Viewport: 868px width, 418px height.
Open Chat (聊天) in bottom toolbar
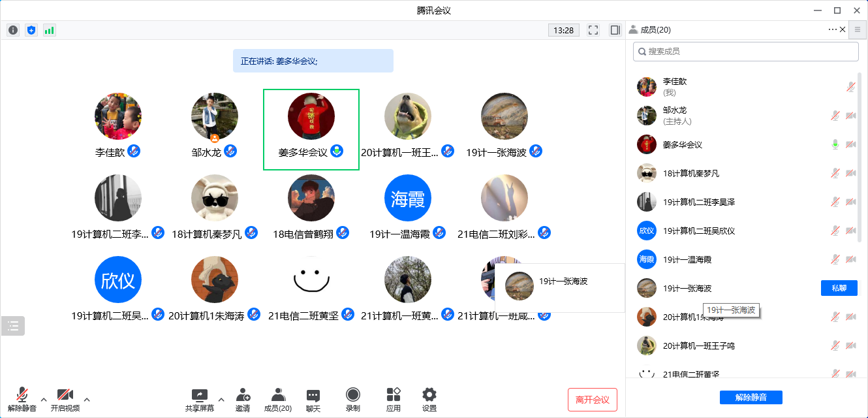[313, 399]
